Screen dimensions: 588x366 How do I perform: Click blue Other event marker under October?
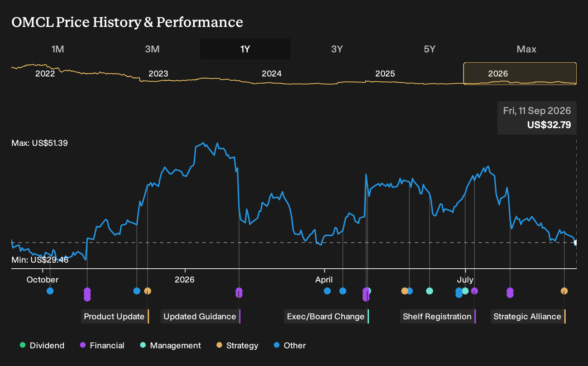tap(50, 291)
